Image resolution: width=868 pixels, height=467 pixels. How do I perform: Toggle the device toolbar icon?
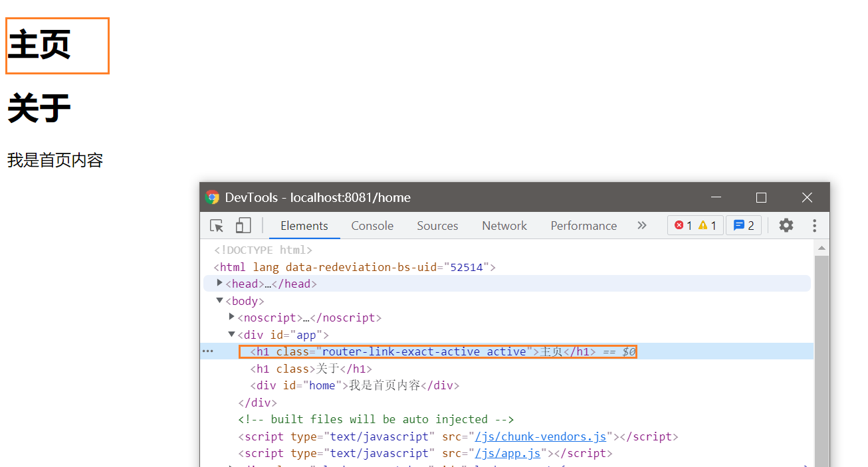pyautogui.click(x=243, y=226)
